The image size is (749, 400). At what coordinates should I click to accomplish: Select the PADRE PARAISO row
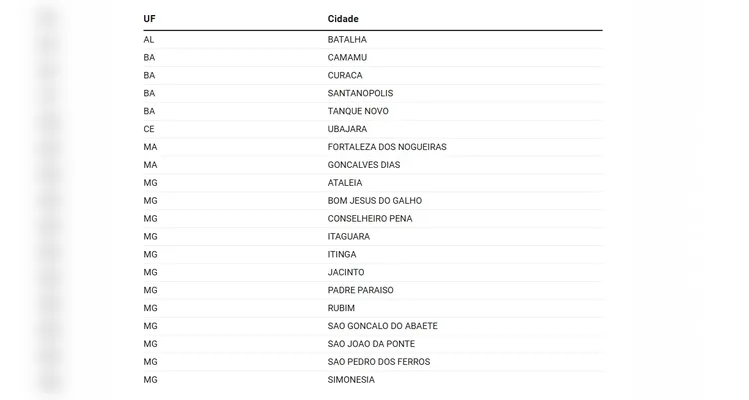pos(360,290)
